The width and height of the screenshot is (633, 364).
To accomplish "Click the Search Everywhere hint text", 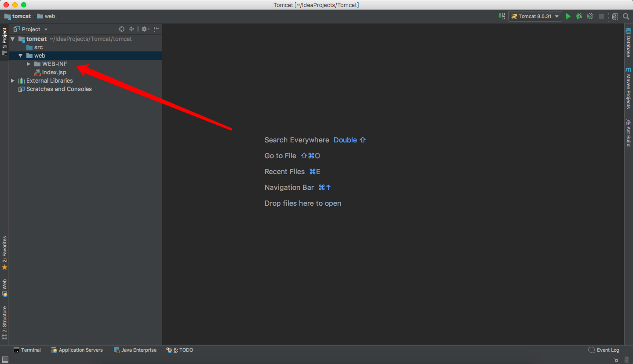I will pos(297,140).
